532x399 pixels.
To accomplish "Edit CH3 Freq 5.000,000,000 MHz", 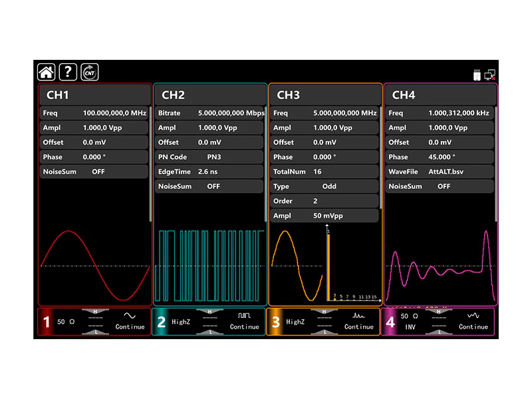I will (325, 113).
